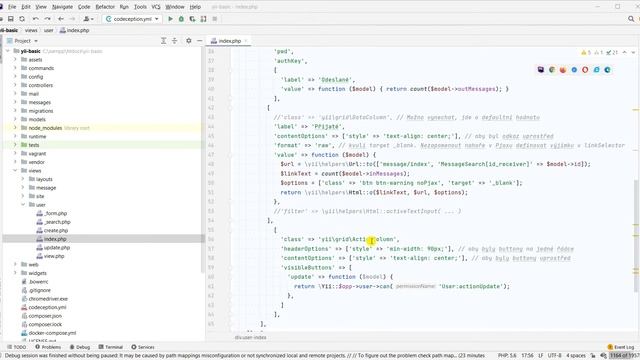
Task: Navigate forward with the right arrow icon
Action: pyautogui.click(x=72, y=19)
